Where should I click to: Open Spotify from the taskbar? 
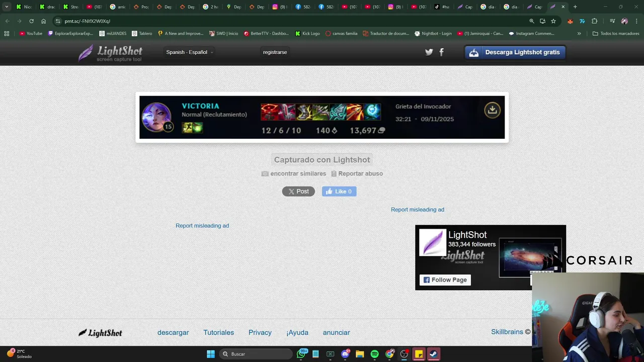374,354
